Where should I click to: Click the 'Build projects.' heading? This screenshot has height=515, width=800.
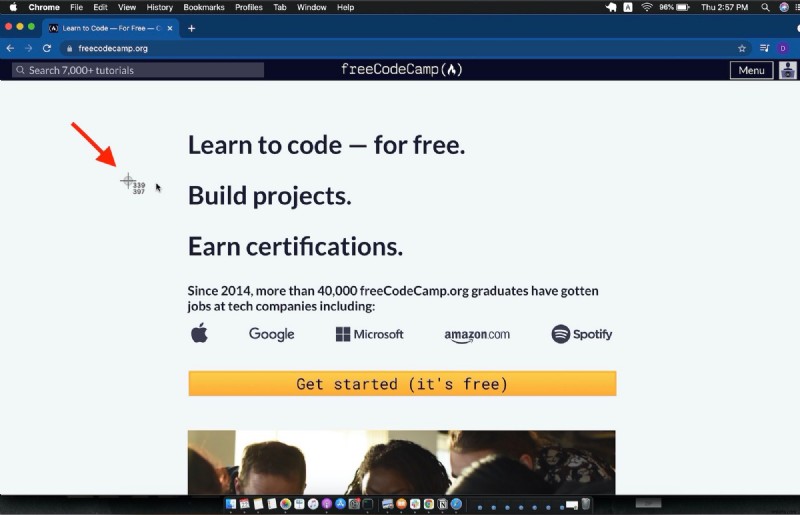click(x=269, y=196)
